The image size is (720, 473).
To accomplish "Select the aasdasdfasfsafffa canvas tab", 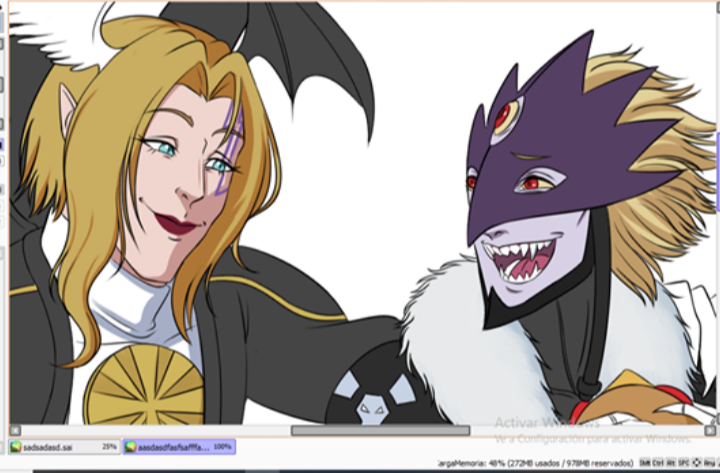I will (x=180, y=447).
